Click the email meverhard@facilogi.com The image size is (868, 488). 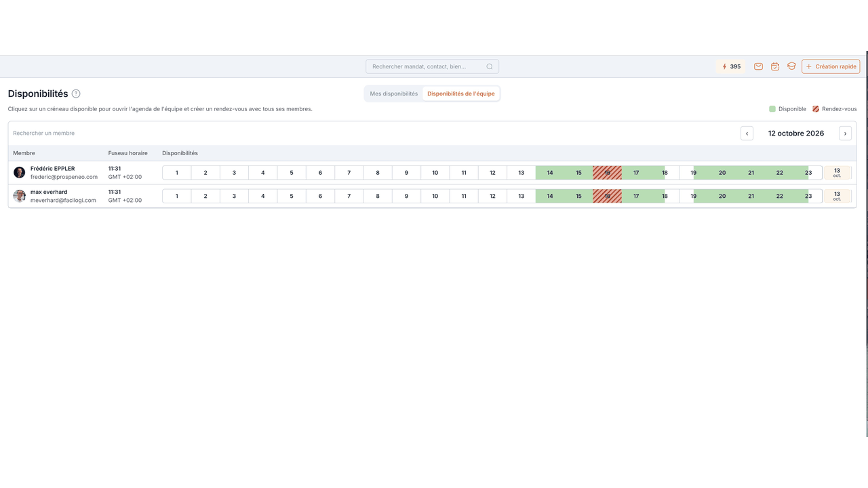[64, 200]
